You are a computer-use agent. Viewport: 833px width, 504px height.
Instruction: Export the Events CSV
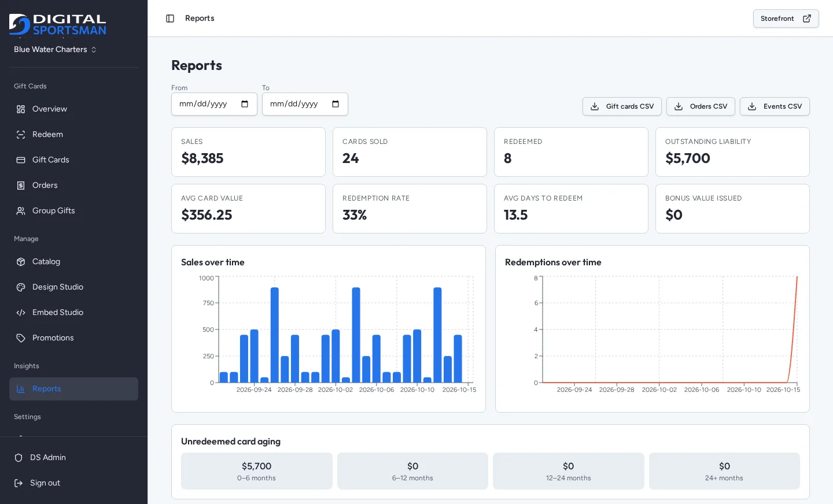[x=775, y=106]
